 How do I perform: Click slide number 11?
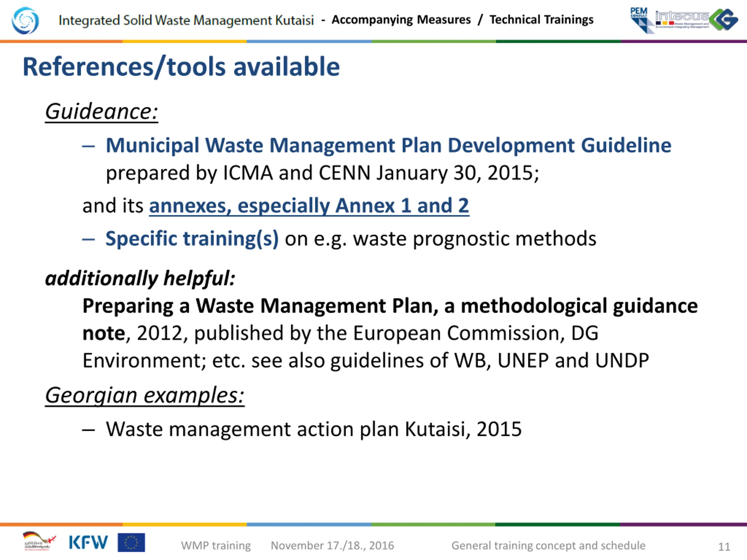click(724, 547)
